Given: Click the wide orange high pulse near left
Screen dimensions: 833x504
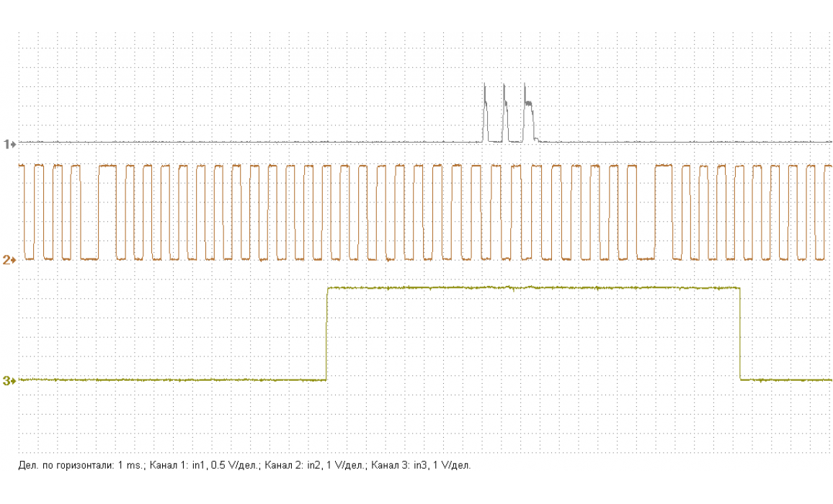Looking at the screenshot, I should click(107, 166).
